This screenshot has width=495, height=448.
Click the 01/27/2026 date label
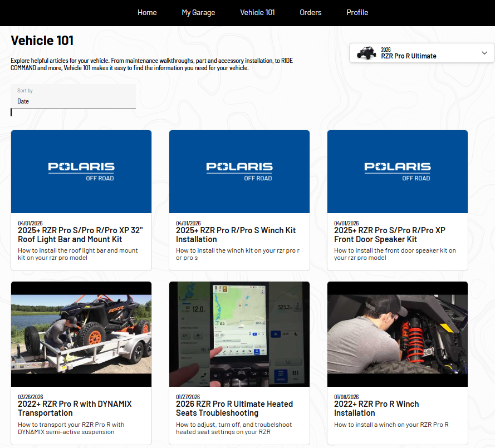pyautogui.click(x=188, y=397)
